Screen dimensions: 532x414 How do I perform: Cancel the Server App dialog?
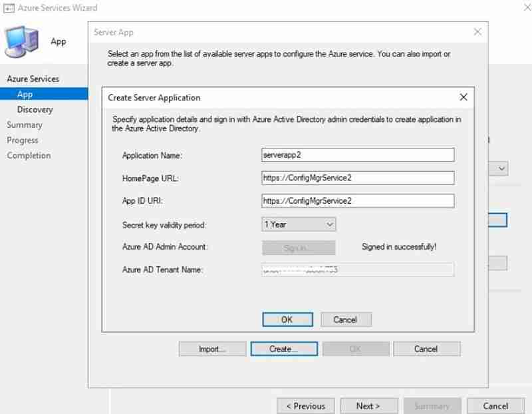tap(426, 349)
